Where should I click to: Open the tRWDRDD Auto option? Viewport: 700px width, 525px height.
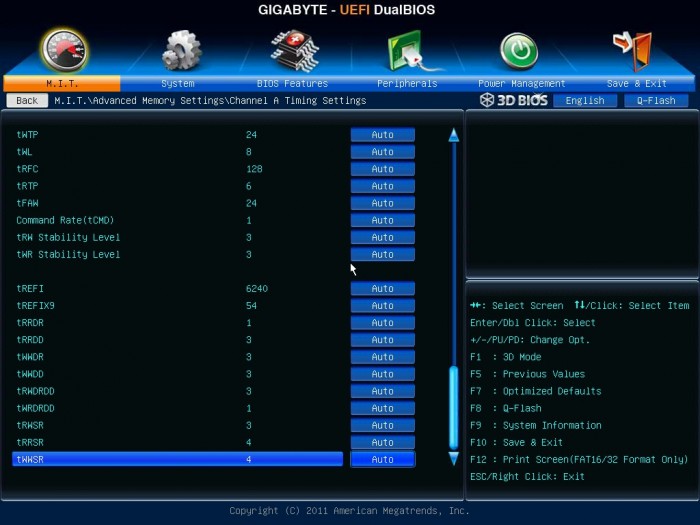pos(383,391)
